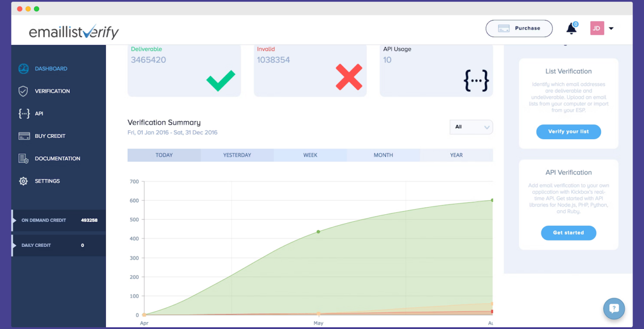This screenshot has height=329, width=644.
Task: Click the API Verification card title
Action: pos(569,173)
